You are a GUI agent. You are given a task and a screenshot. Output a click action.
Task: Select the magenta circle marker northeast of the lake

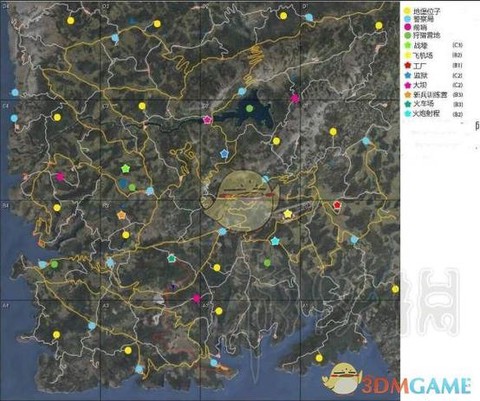295,98
